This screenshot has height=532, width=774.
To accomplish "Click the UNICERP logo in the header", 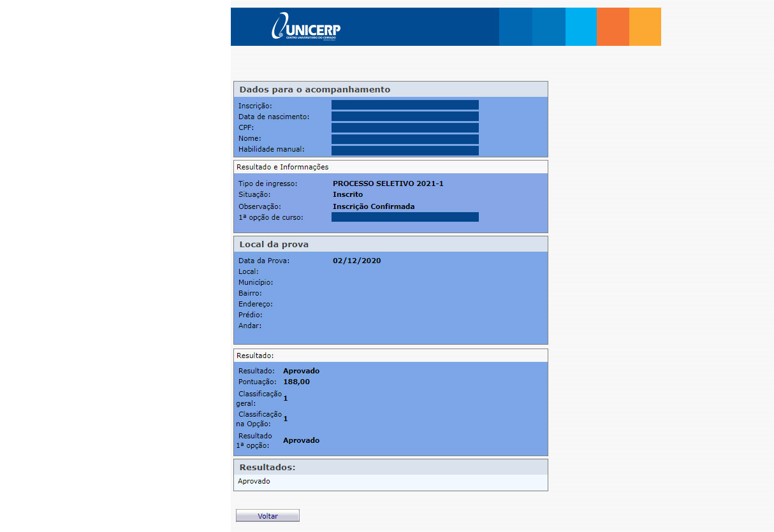I will tap(306, 29).
